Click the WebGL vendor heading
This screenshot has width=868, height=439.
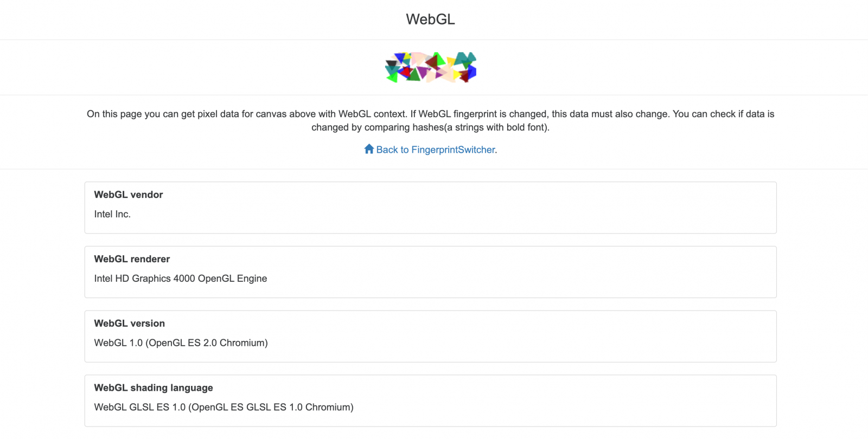pyautogui.click(x=129, y=195)
